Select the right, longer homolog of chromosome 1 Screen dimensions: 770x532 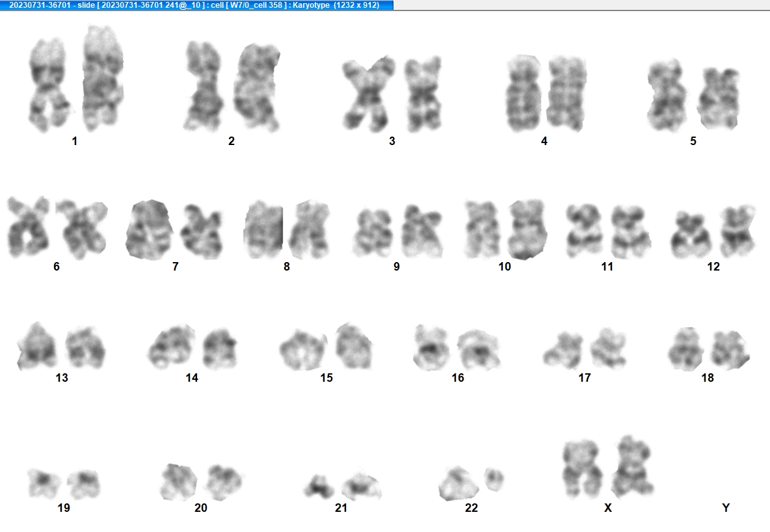pos(103,77)
